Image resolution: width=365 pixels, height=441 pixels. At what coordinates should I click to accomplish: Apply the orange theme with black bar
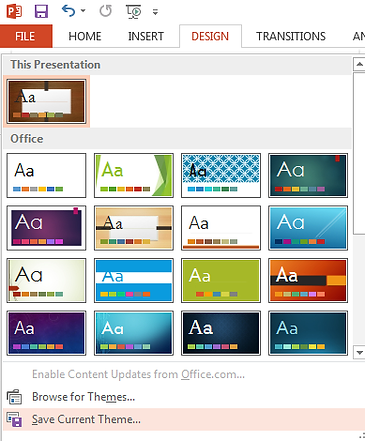308,280
